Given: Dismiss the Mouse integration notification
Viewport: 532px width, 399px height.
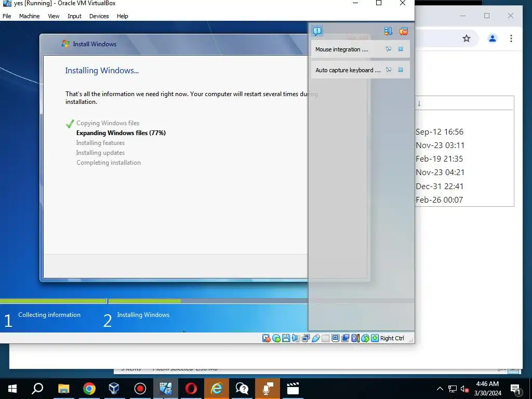Looking at the screenshot, I should [401, 49].
